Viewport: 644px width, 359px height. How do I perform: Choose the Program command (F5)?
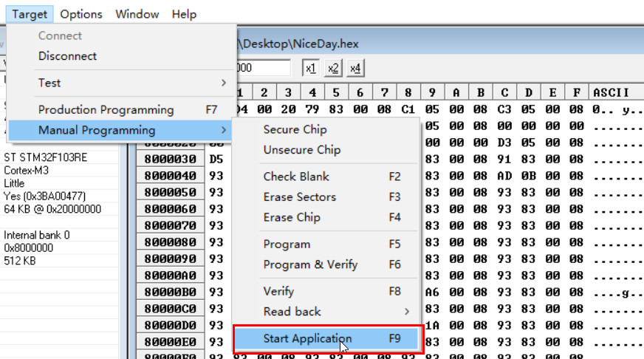point(326,245)
